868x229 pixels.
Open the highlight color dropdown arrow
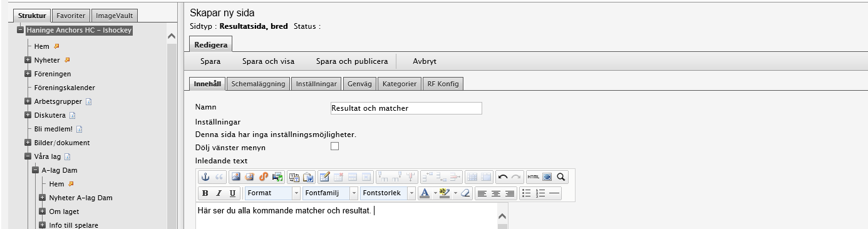click(x=455, y=193)
